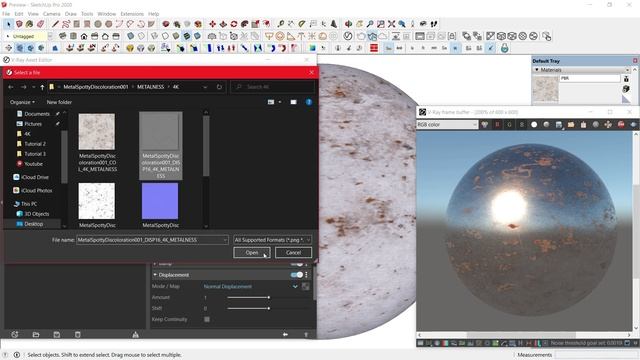The image size is (640, 360).
Task: Click the Open button in file dialog
Action: pyautogui.click(x=252, y=253)
